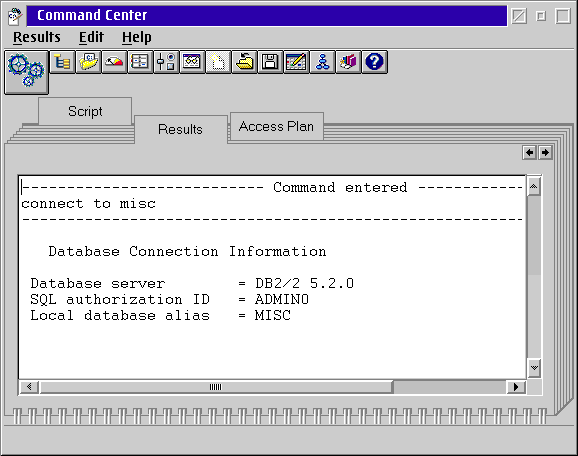Open the Alert Center gauge icon
Screen dimensions: 578x456
(114, 62)
